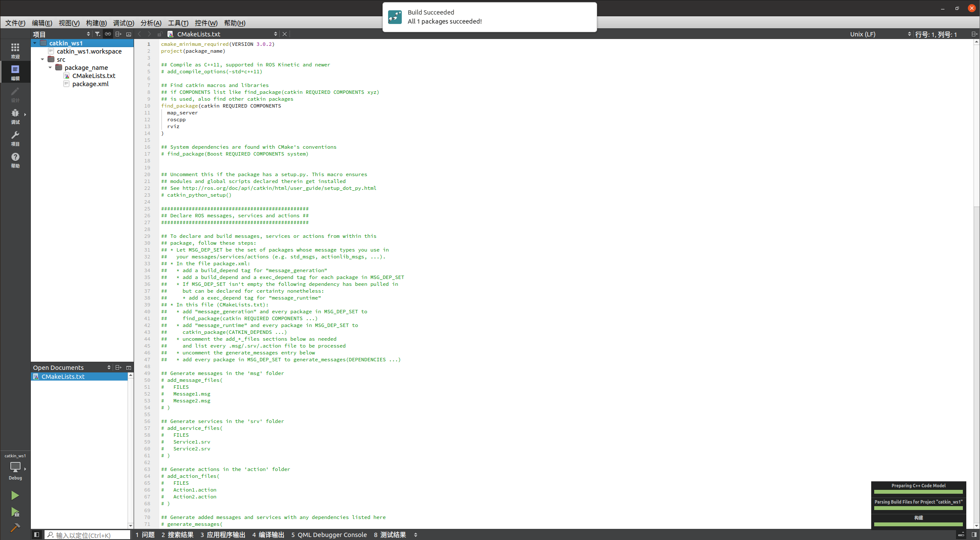Open the Help mode icon
The width and height of the screenshot is (980, 540).
click(x=15, y=160)
